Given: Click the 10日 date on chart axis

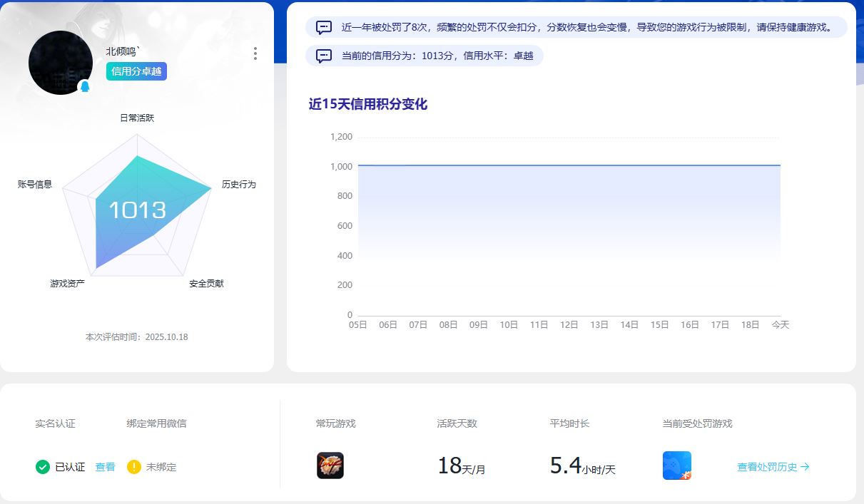Looking at the screenshot, I should (509, 324).
